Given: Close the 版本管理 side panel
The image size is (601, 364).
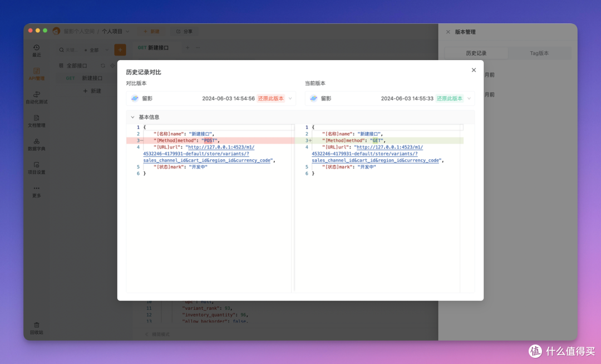Looking at the screenshot, I should [448, 32].
